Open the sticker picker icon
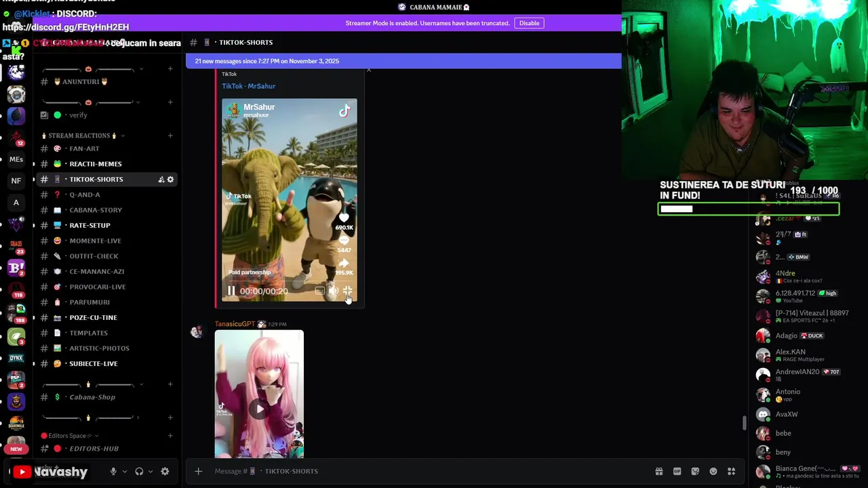 coord(695,471)
